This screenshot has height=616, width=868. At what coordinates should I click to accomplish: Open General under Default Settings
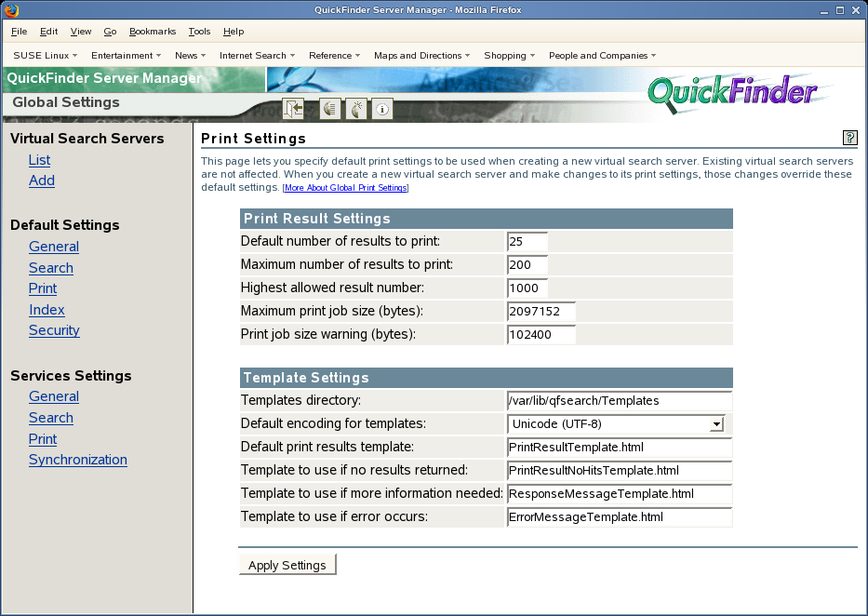(54, 247)
